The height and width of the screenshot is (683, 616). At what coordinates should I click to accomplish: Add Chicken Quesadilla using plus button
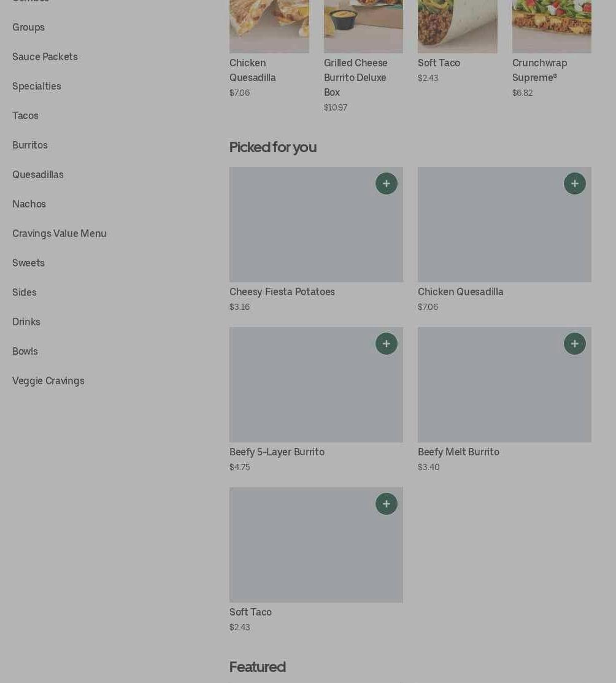[x=575, y=183]
